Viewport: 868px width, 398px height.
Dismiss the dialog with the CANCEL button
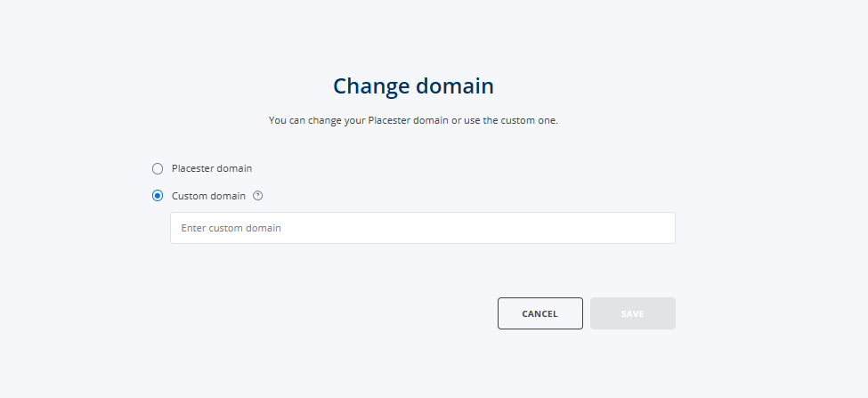point(539,313)
